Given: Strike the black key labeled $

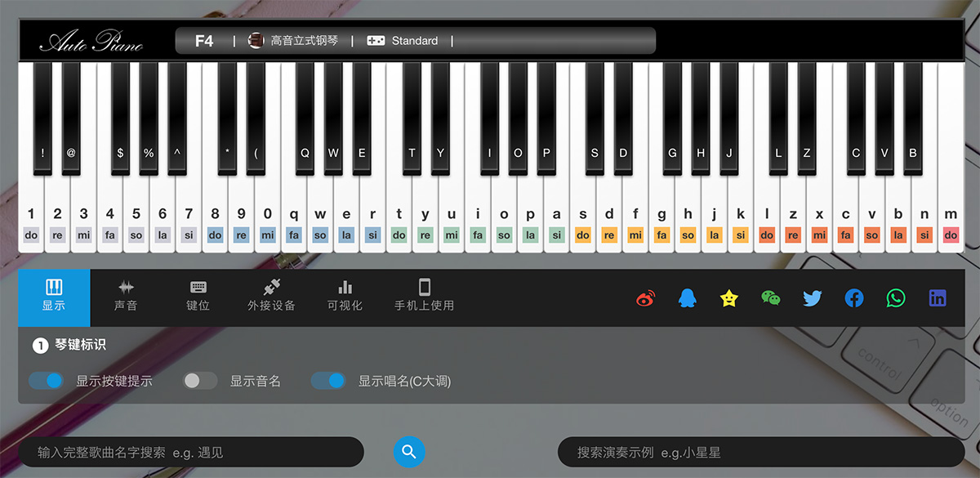Looking at the screenshot, I should point(120,118).
